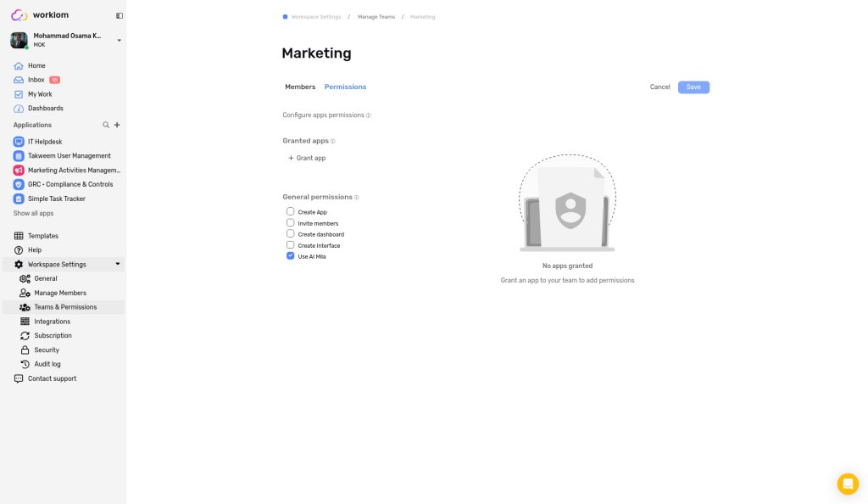The height and width of the screenshot is (504, 868).
Task: Click Workspace Settings gear icon
Action: pos(19,265)
